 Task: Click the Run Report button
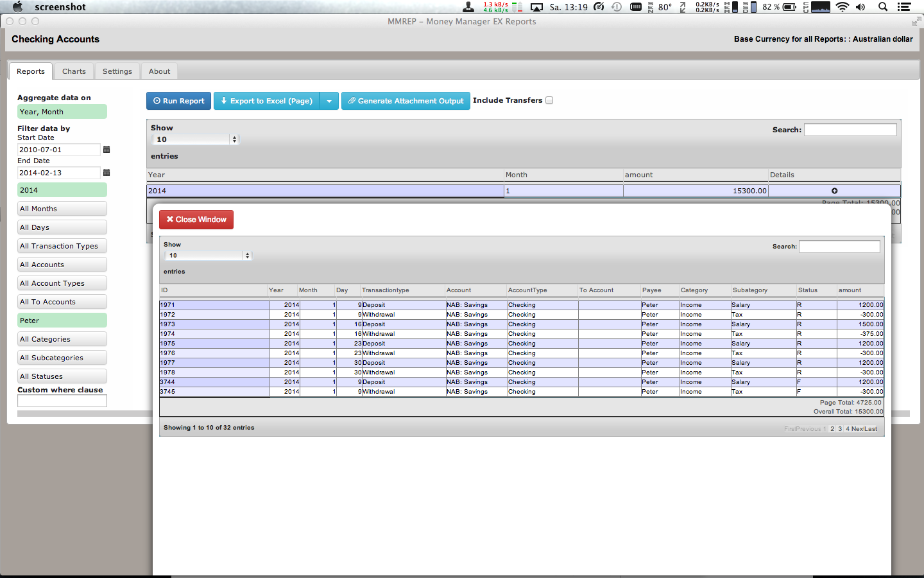[x=178, y=101]
